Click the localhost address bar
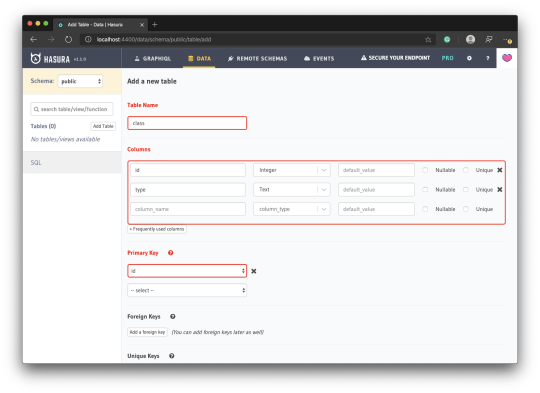 (x=257, y=40)
